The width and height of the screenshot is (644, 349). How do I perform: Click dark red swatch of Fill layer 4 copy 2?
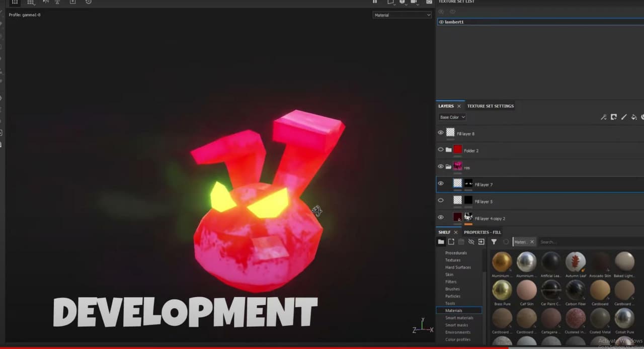point(457,217)
